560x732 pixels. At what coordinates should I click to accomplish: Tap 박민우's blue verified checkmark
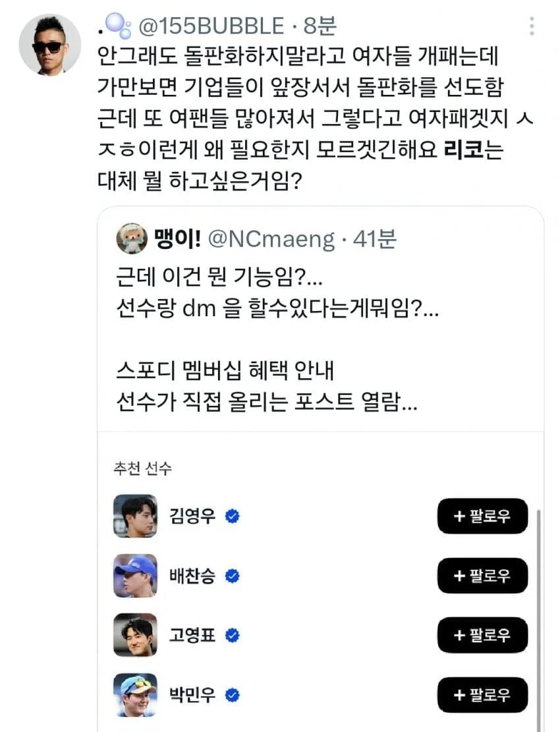point(232,694)
